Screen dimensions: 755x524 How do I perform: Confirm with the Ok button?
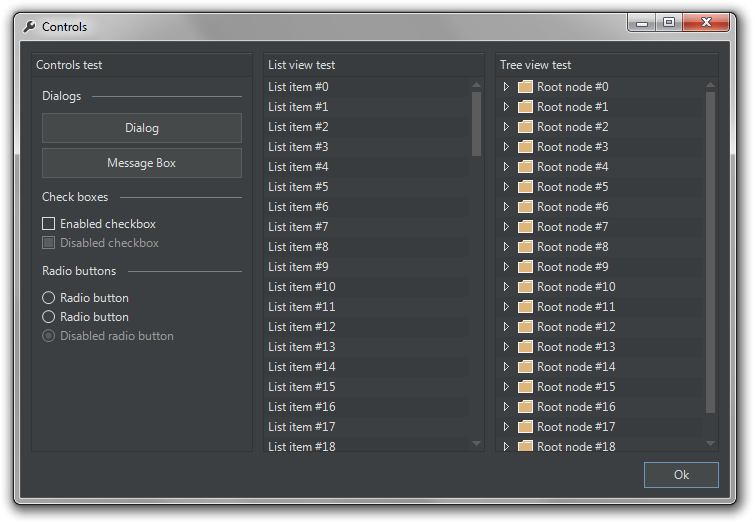[681, 475]
